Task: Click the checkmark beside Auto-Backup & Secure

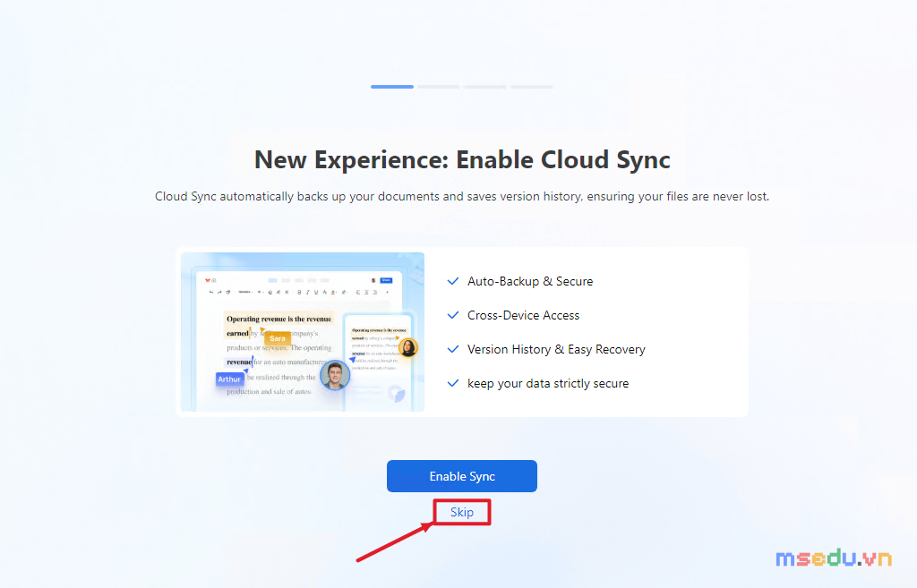Action: (x=452, y=281)
